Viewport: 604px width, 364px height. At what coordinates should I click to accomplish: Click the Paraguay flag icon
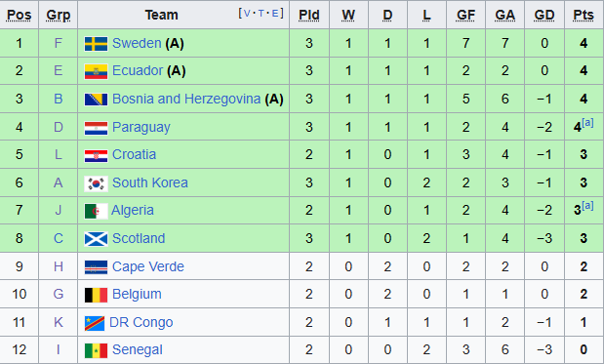click(x=96, y=128)
